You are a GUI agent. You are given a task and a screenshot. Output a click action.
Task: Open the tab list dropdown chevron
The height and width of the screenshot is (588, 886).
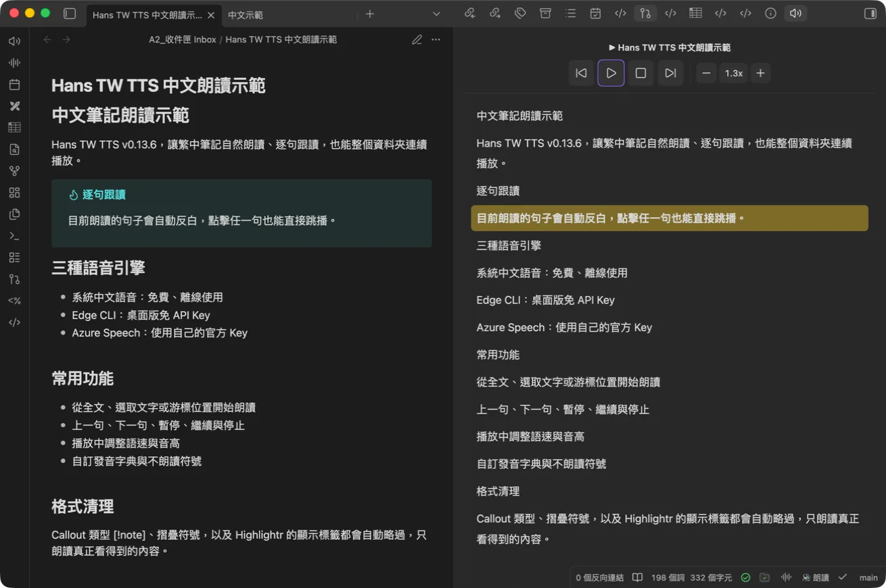(436, 14)
